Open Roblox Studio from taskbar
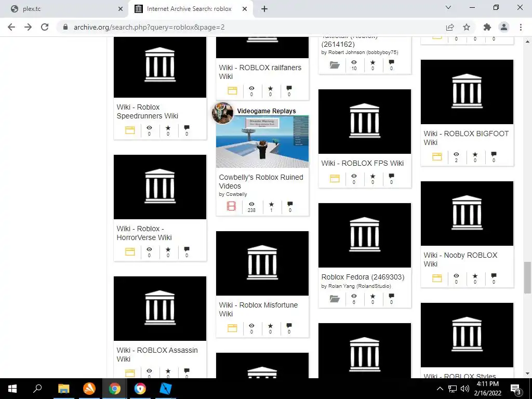This screenshot has height=399, width=532. (165, 389)
